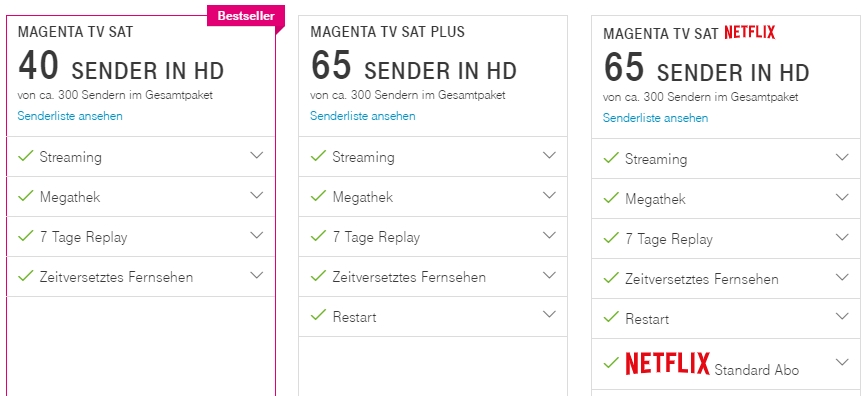Click Netflix logo beside Standard Abo

pyautogui.click(x=668, y=365)
